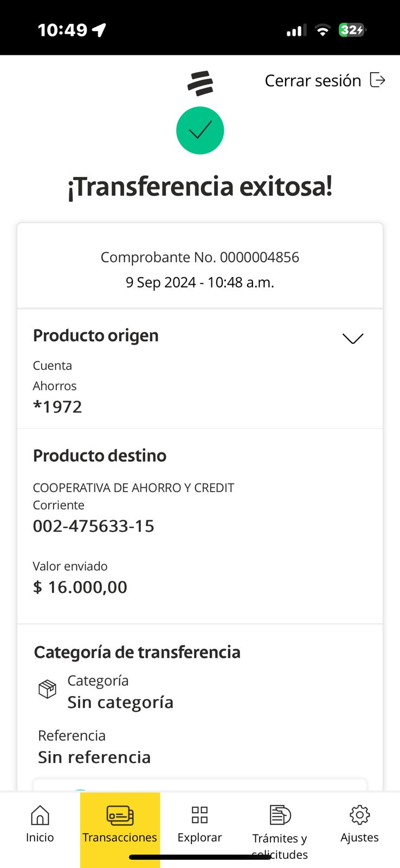Open the Transacciones tab
Viewport: 400px width, 868px height.
point(120,837)
